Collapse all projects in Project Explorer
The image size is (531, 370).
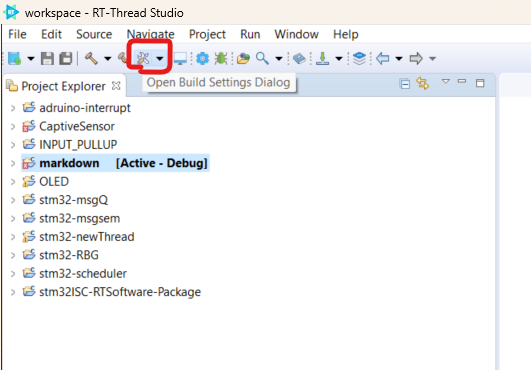405,83
